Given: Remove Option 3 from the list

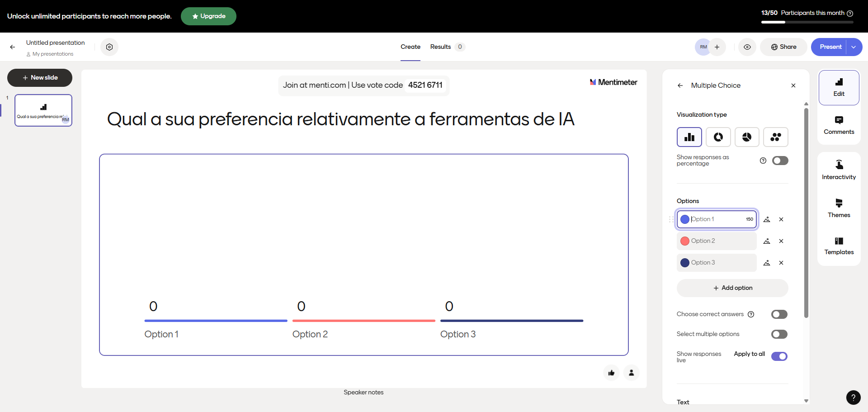Looking at the screenshot, I should click(781, 263).
